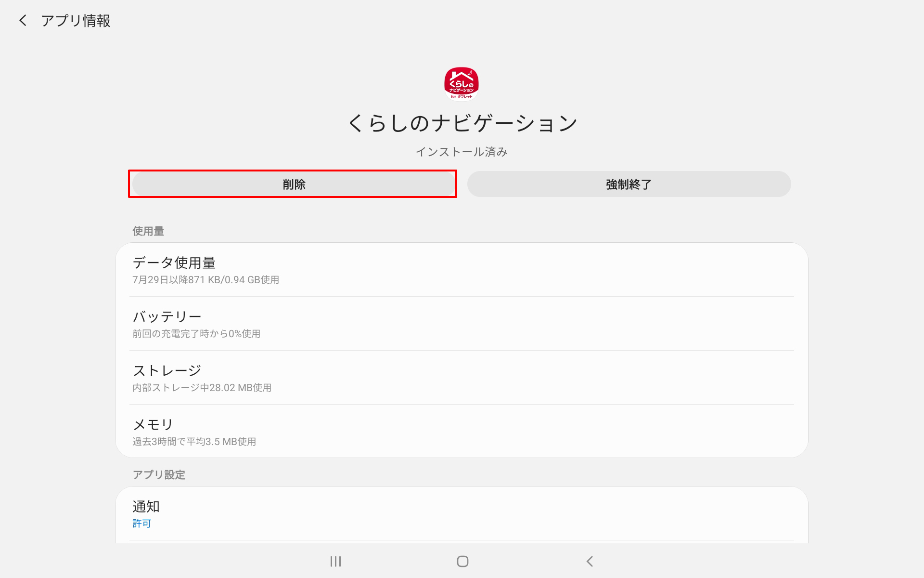Open recent apps from navigation bar
The image size is (924, 578).
pos(335,561)
